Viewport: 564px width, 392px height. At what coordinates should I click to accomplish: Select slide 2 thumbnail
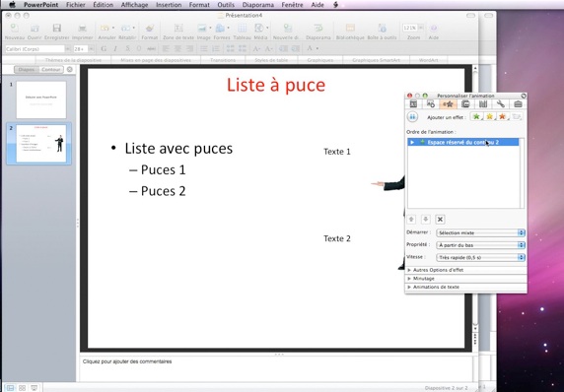pos(41,144)
